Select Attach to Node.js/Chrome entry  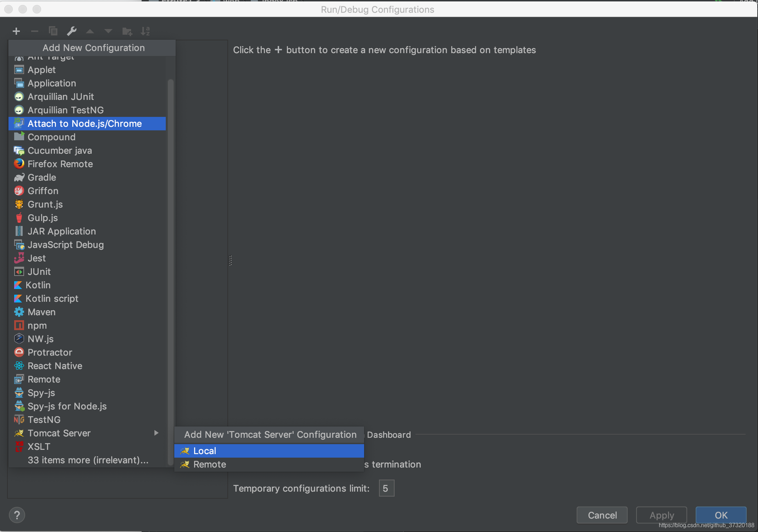pos(87,124)
